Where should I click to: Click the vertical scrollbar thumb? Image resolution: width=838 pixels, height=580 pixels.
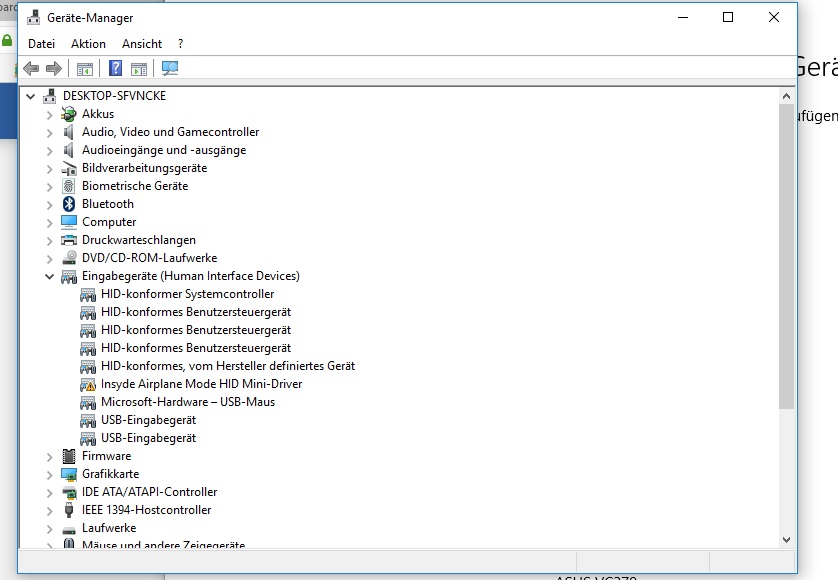[786, 257]
